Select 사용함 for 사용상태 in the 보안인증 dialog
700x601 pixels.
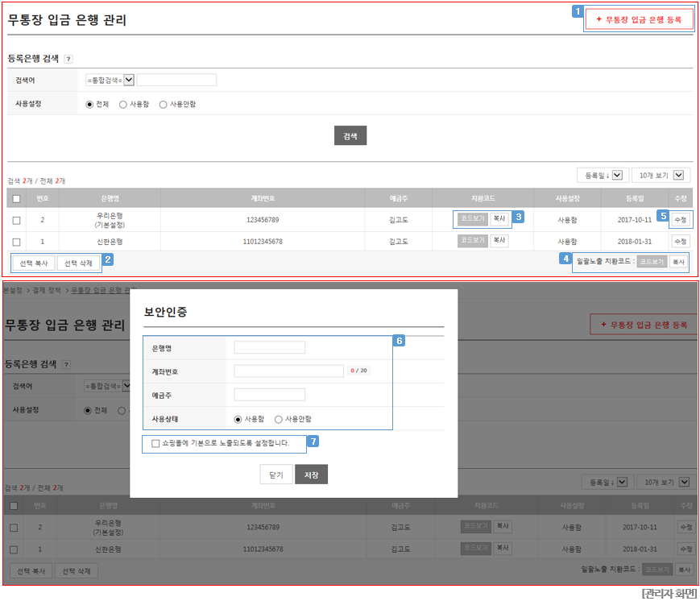click(238, 419)
